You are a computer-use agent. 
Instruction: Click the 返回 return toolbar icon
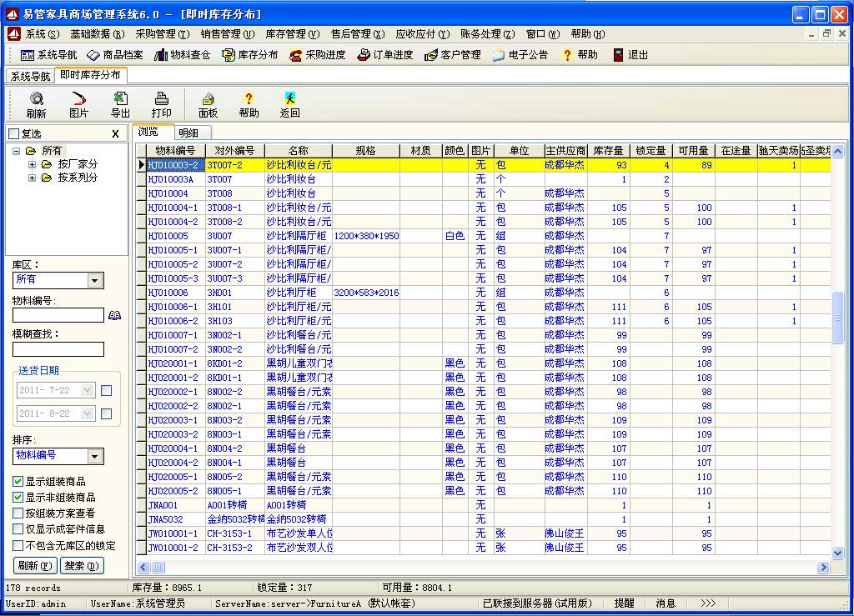[289, 104]
